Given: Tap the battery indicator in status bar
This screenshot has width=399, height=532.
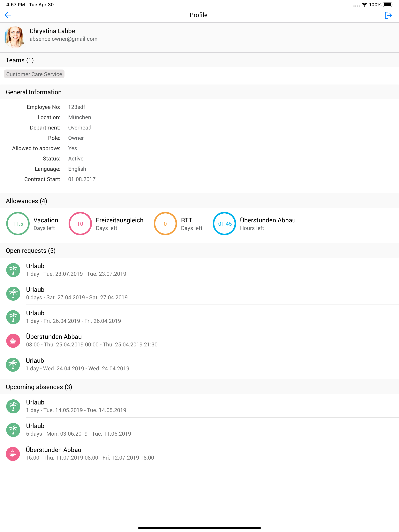Looking at the screenshot, I should pyautogui.click(x=388, y=4).
